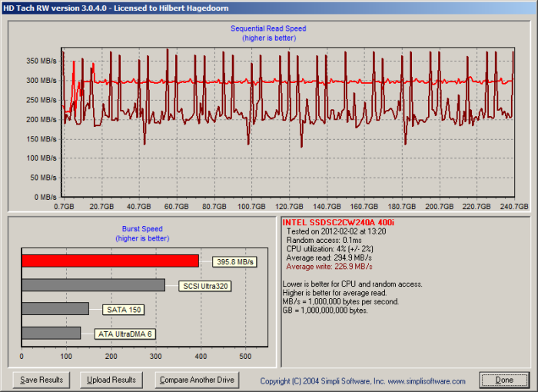Click the 395.8 MB/s burst label
Screen dimensions: 538x392
coord(234,262)
